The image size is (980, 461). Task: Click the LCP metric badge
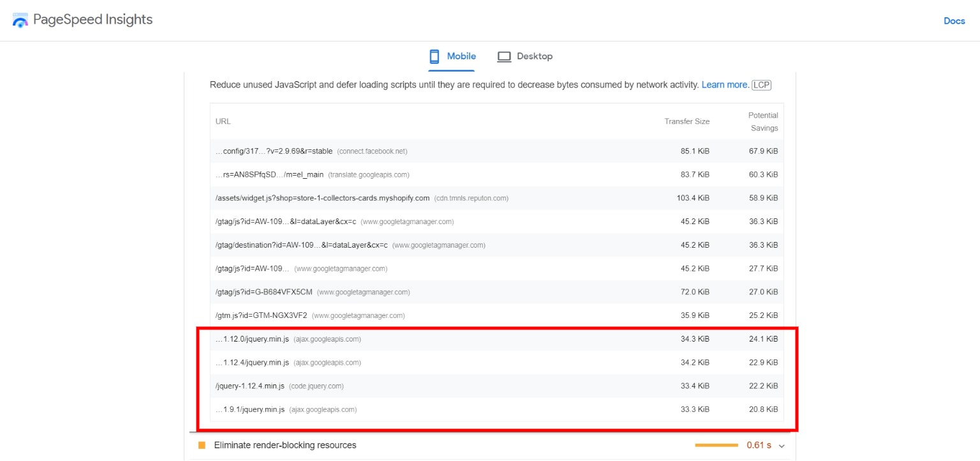click(761, 85)
